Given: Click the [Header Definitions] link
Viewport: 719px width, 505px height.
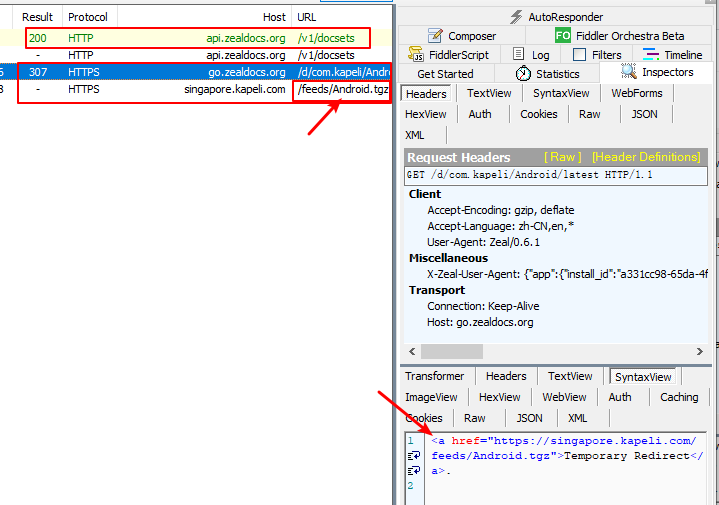Looking at the screenshot, I should pyautogui.click(x=646, y=157).
